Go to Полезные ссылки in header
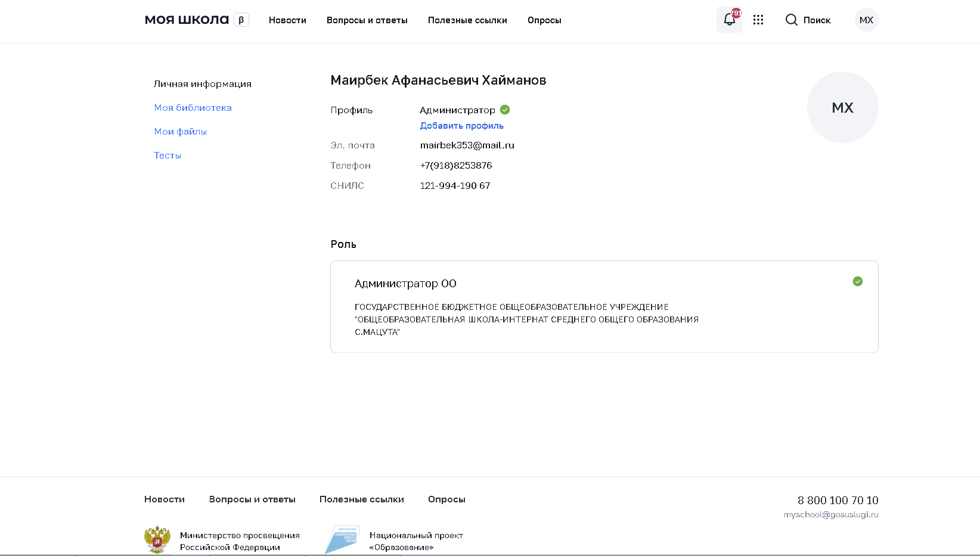 click(x=467, y=20)
